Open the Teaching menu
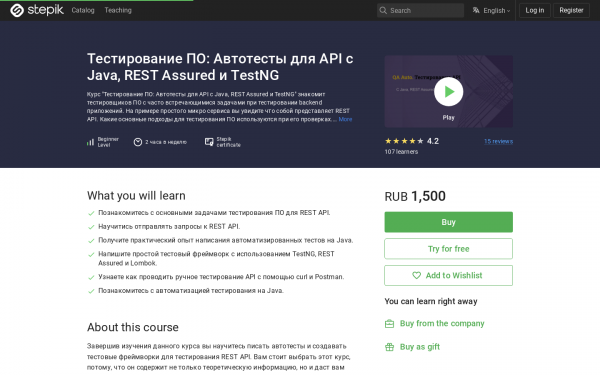This screenshot has width=600, height=375. (118, 10)
